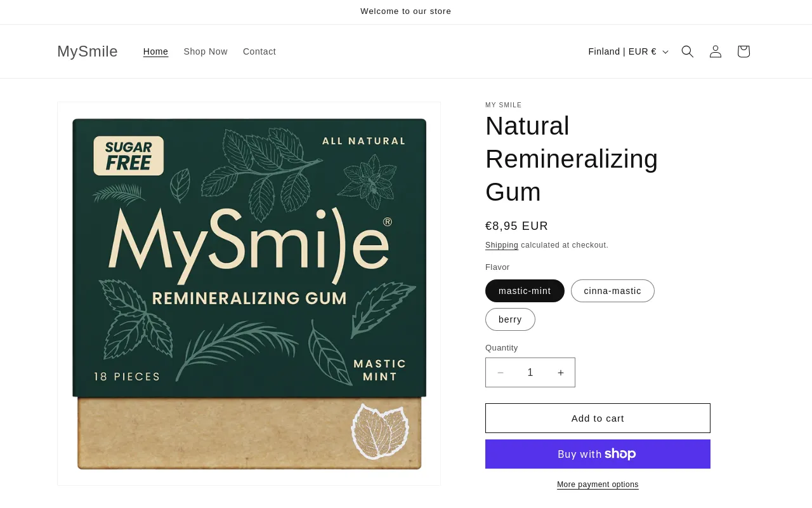The image size is (812, 508).
Task: Increase quantity with the plus icon
Action: (x=561, y=373)
